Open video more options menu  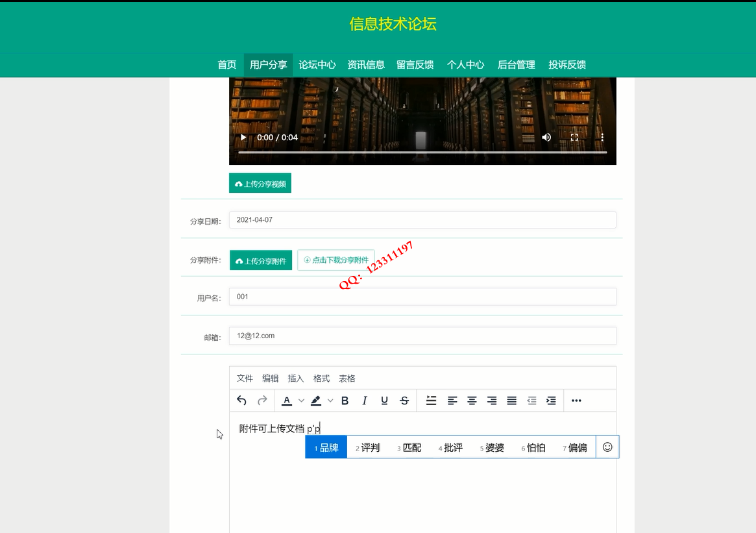[602, 138]
